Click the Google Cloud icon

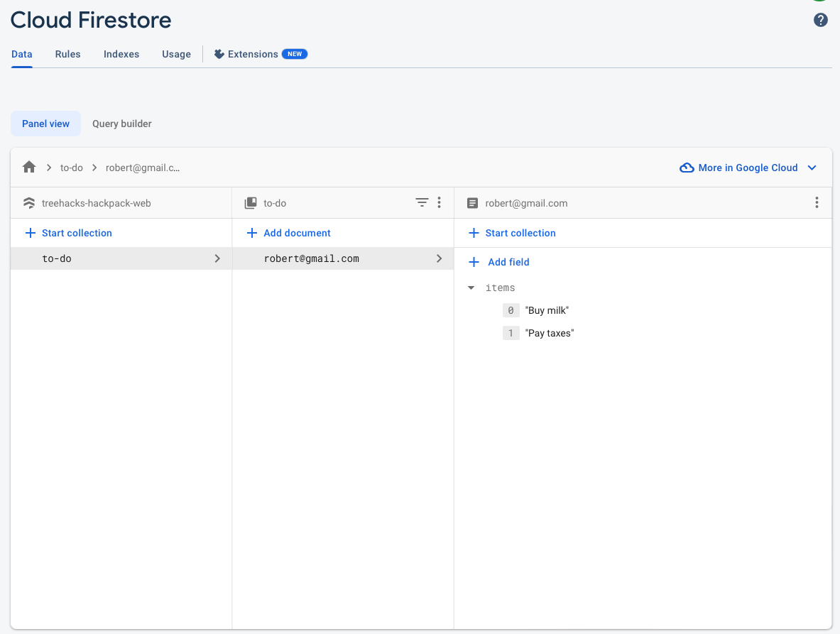[x=687, y=168]
